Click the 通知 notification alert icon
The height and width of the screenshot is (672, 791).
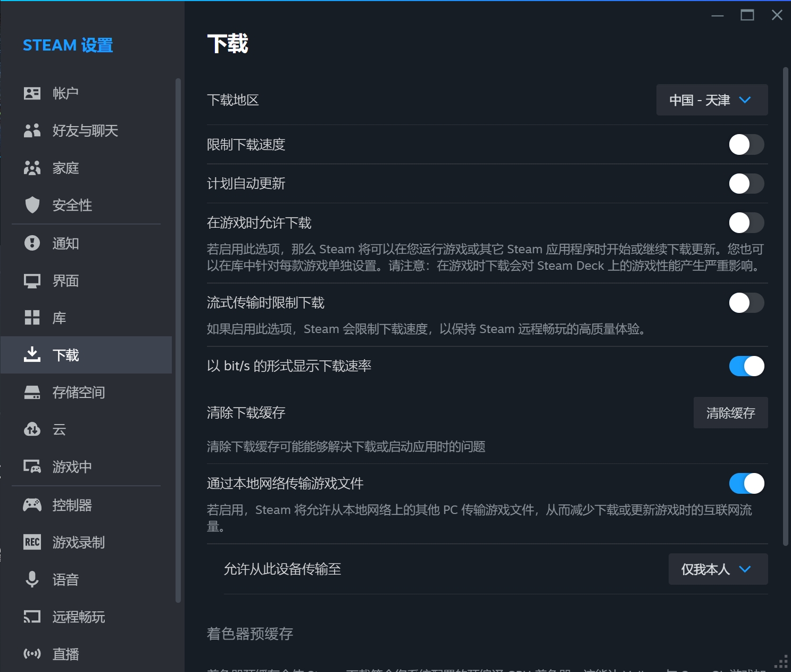32,243
